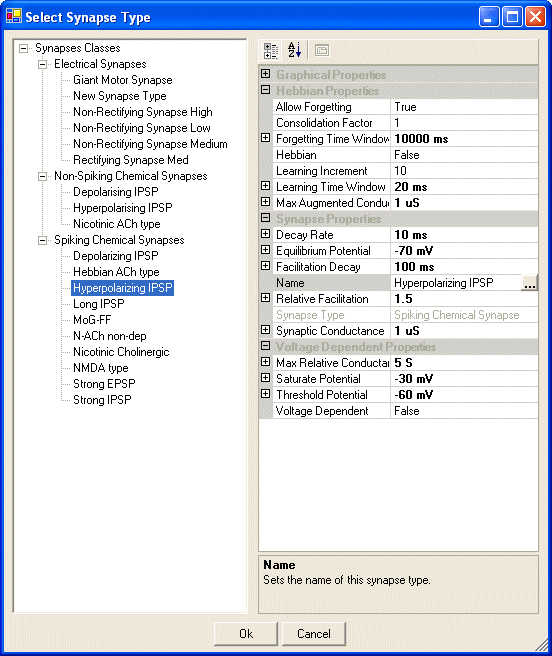Click Relative Facilitation value 1.5
The height and width of the screenshot is (656, 552).
465,299
